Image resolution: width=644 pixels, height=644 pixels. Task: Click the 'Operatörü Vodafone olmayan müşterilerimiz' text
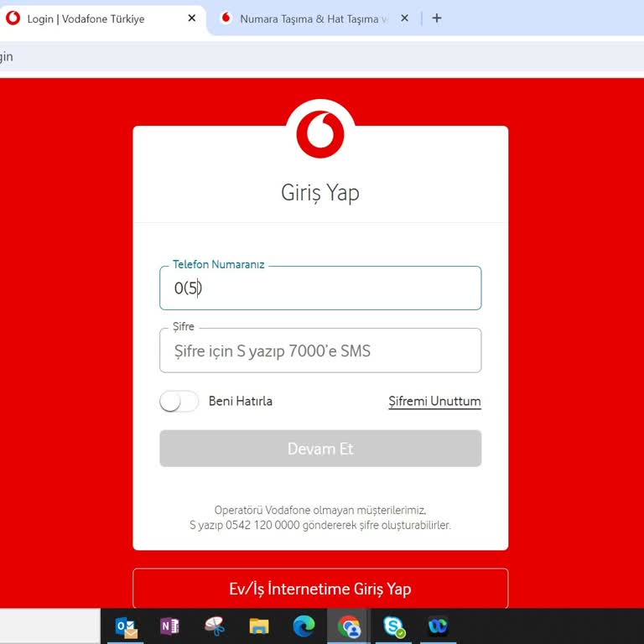pos(320,510)
